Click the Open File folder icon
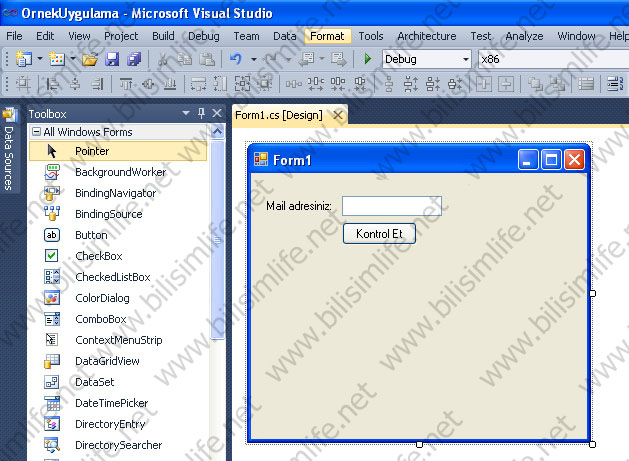Screen dimensions: 629x461 (x=90, y=59)
